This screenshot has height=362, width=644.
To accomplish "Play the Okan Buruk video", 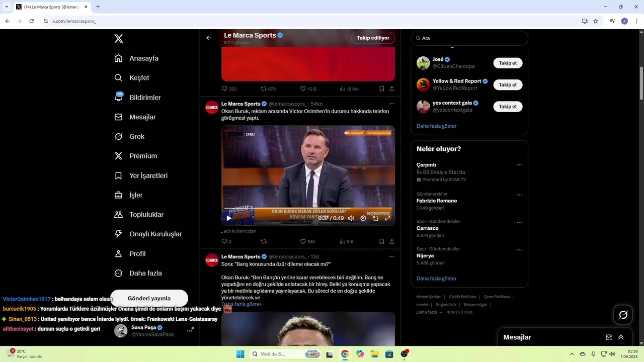I will pos(229,218).
